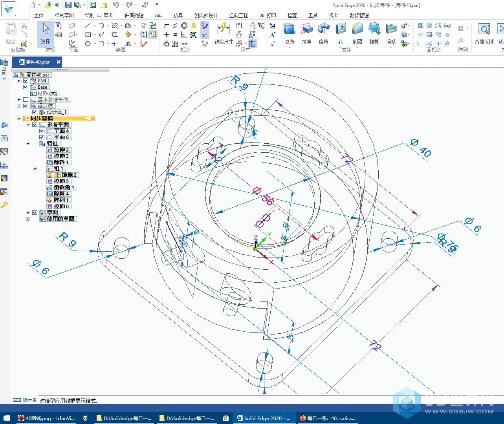Switch to the 绘制草图 ribbon tab
Viewport: 504px width, 424px height.
[64, 15]
